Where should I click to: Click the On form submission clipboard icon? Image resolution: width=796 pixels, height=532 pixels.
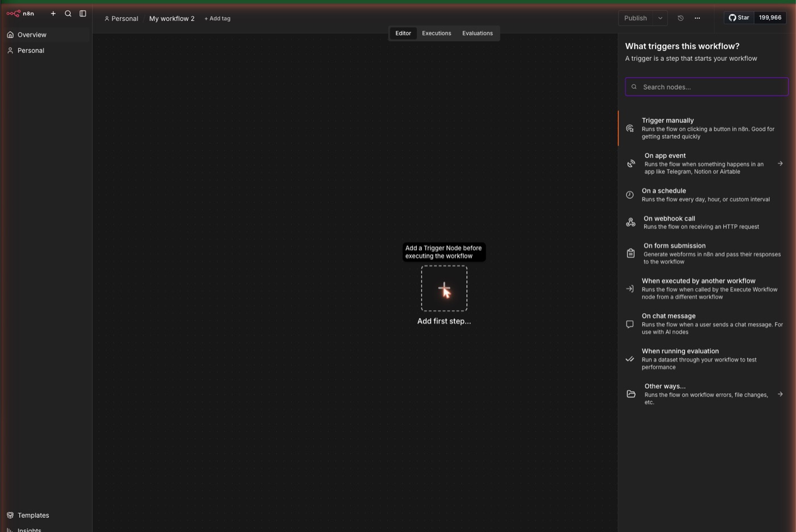click(x=631, y=253)
